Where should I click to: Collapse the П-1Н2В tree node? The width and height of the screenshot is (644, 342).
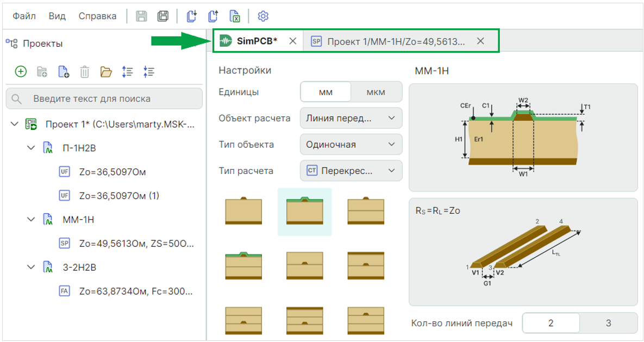pyautogui.click(x=31, y=148)
